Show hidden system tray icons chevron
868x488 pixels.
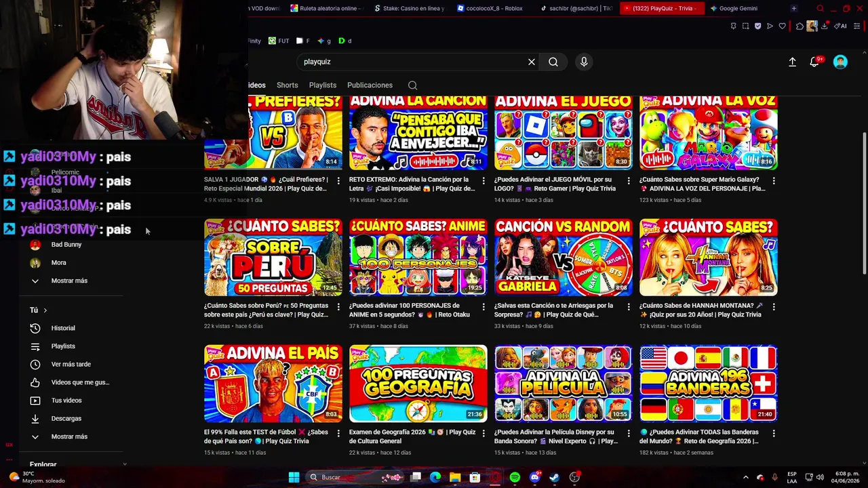tap(745, 477)
